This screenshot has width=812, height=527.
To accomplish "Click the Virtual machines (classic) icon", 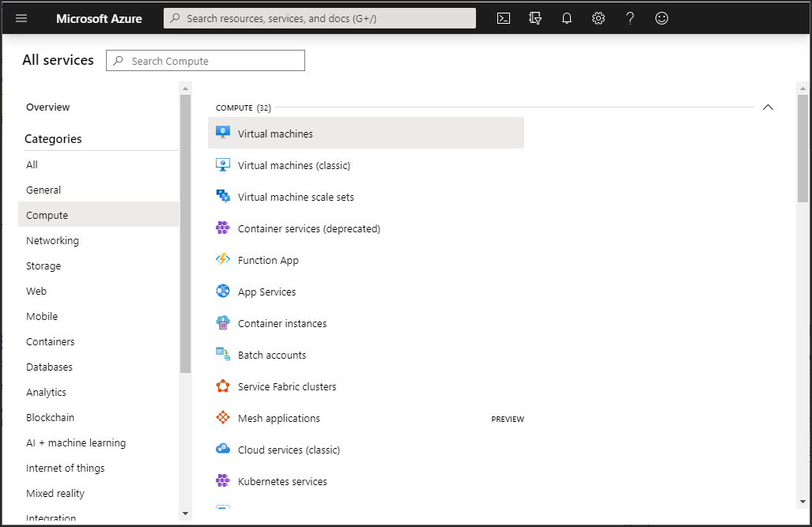I will (223, 164).
